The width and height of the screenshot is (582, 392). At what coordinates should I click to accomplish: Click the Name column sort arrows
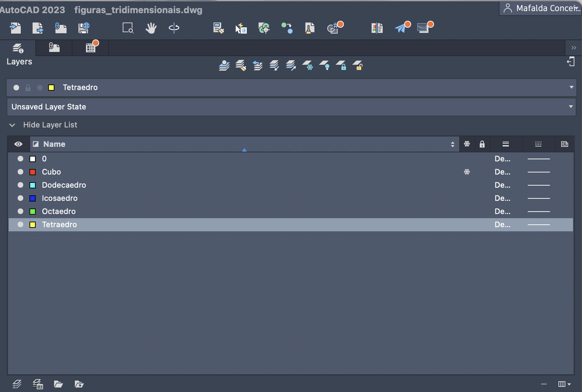452,144
